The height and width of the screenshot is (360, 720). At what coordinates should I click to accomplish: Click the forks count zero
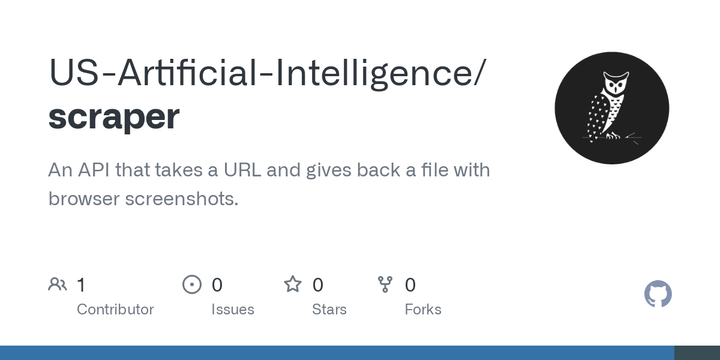tap(410, 285)
